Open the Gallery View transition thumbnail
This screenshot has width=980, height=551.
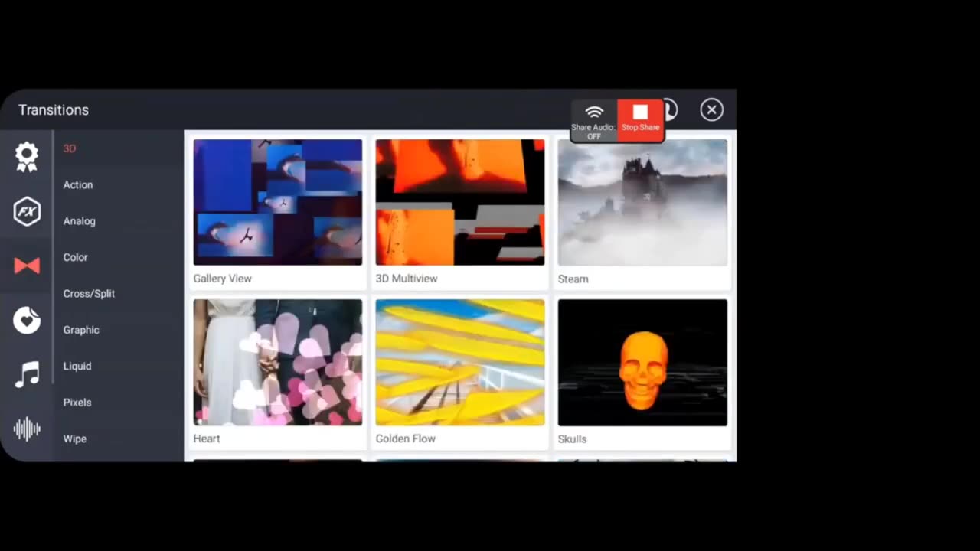coord(277,202)
